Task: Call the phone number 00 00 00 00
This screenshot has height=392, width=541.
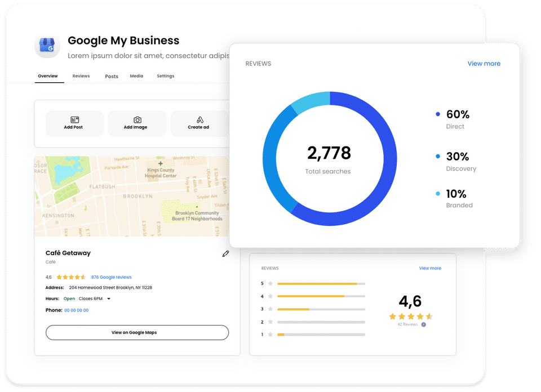Action: [x=76, y=310]
